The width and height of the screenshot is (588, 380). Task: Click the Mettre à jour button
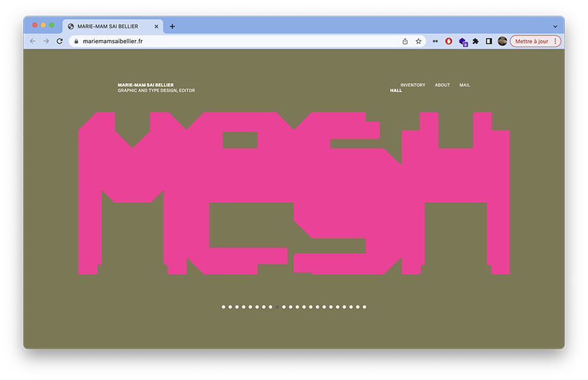pyautogui.click(x=531, y=41)
